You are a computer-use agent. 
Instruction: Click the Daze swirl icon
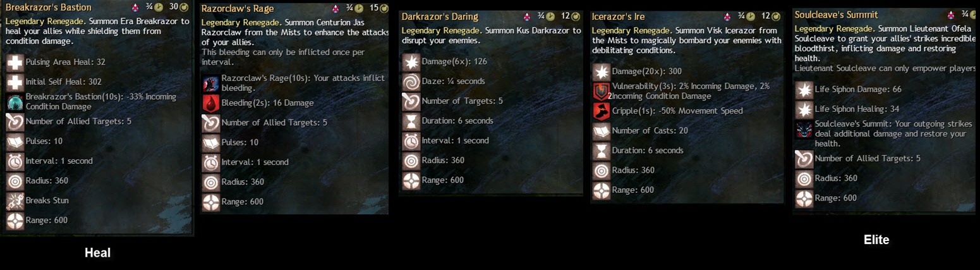pyautogui.click(x=411, y=82)
